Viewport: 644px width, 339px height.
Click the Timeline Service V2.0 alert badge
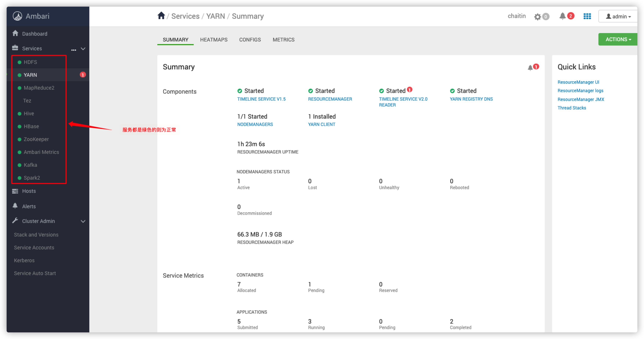[409, 89]
